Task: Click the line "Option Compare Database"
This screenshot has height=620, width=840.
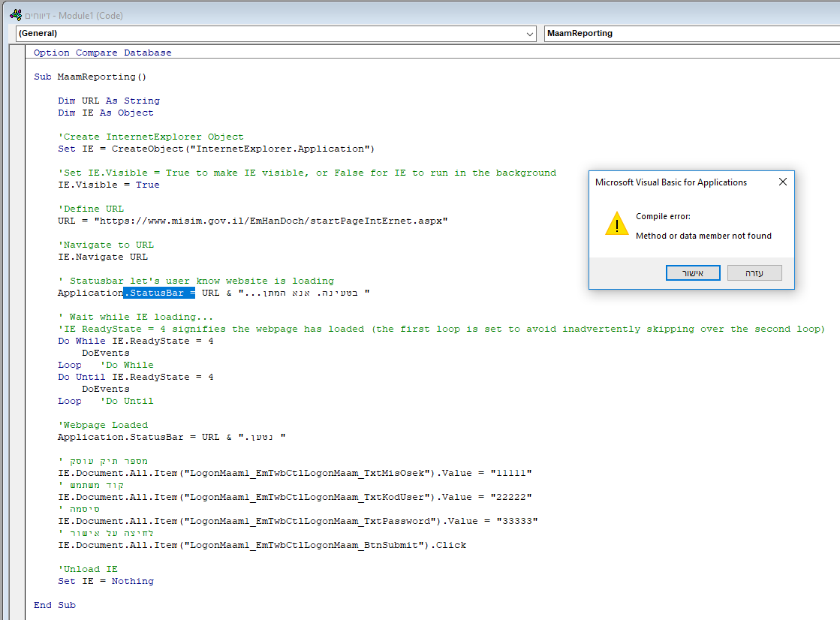Action: [x=103, y=53]
